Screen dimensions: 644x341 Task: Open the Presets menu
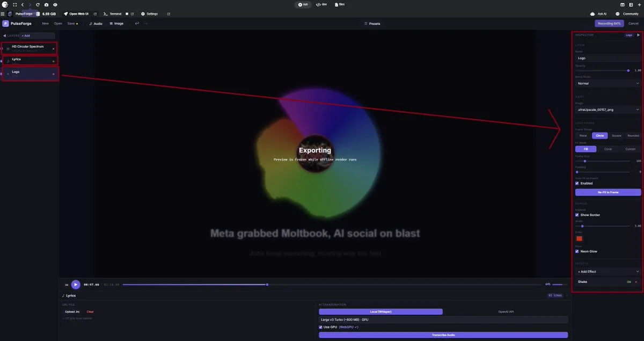point(372,24)
